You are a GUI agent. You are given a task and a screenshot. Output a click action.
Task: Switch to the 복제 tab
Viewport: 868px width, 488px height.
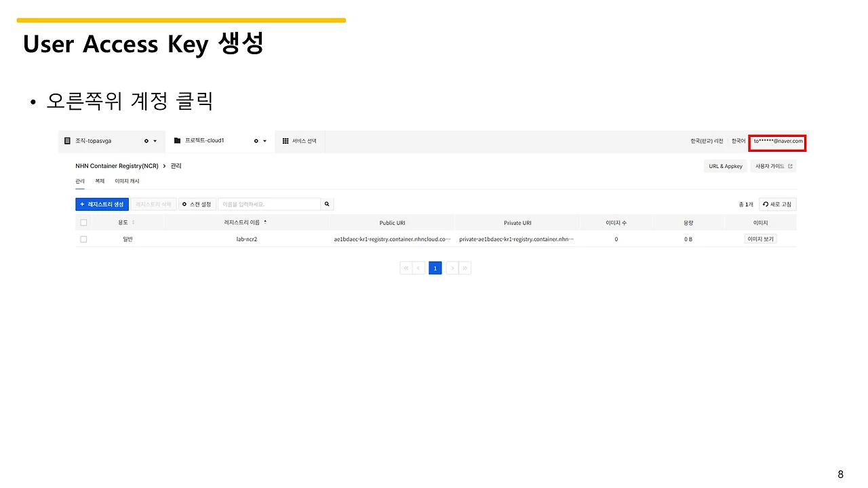click(x=100, y=181)
